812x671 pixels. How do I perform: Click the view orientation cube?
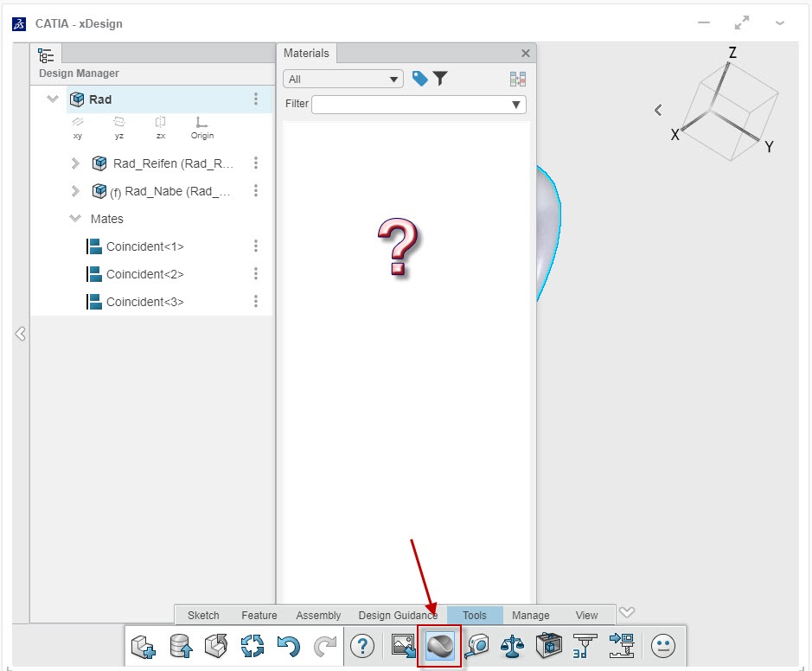pyautogui.click(x=730, y=111)
